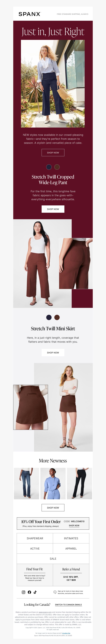Image resolution: width=106 pixels, height=644 pixels.
Task: Open the blue hoodie set thumbnail
Action: 53,483
